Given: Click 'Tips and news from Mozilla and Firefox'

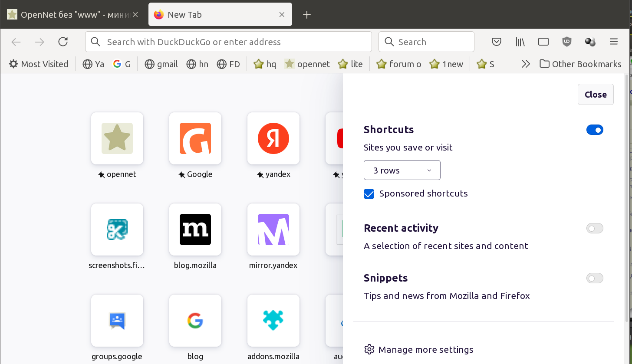Looking at the screenshot, I should tap(447, 296).
